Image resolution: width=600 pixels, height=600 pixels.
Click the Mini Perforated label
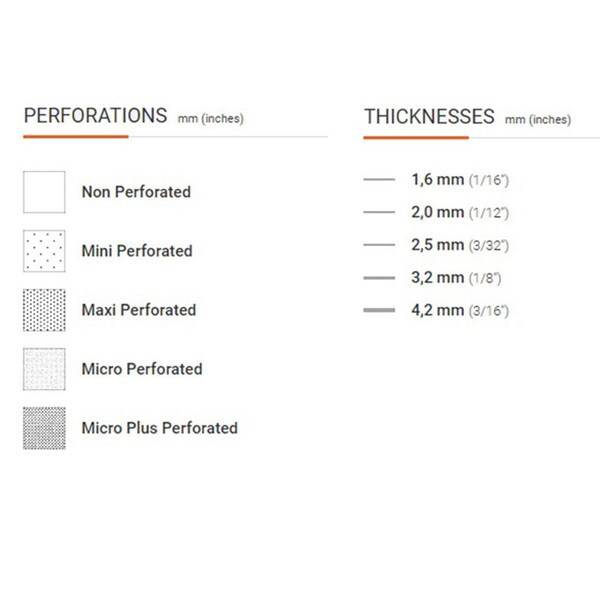point(137,251)
